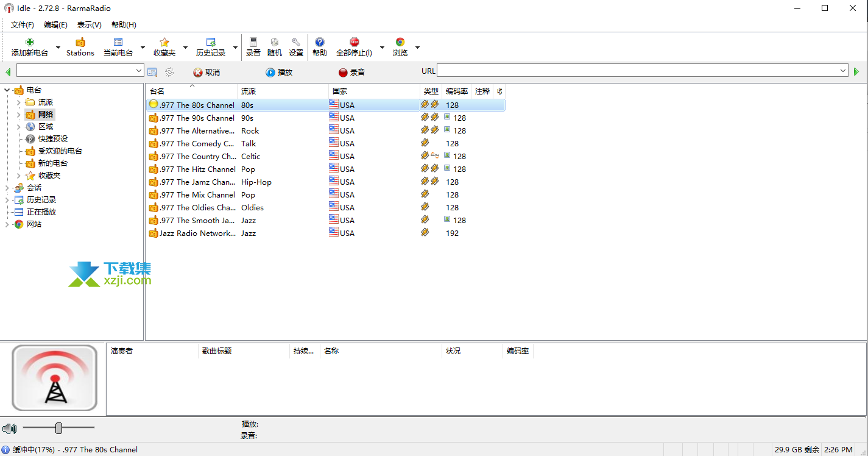Viewport: 868px width, 456px height.
Task: Select .977 The Hitz Channel row
Action: [x=325, y=169]
